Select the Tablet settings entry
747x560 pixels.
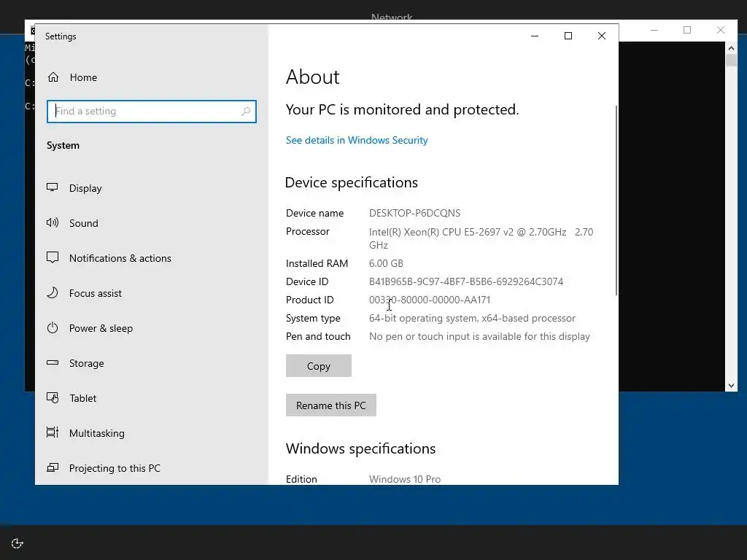point(83,398)
